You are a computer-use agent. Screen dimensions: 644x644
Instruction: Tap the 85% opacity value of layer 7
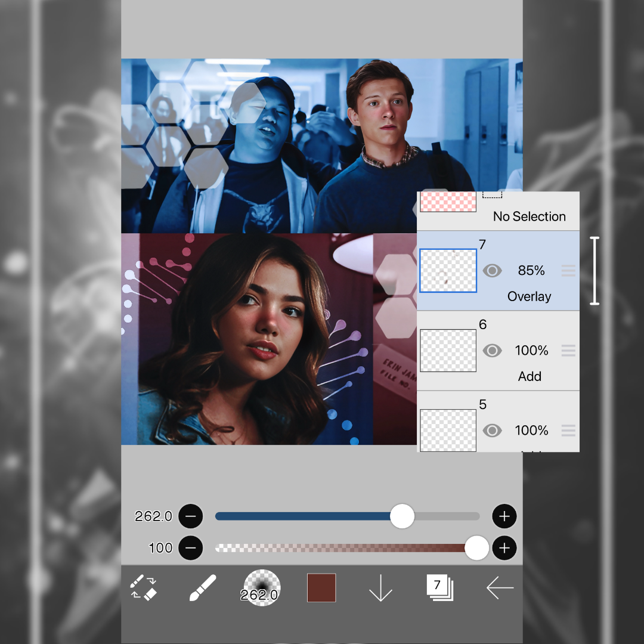pos(531,271)
